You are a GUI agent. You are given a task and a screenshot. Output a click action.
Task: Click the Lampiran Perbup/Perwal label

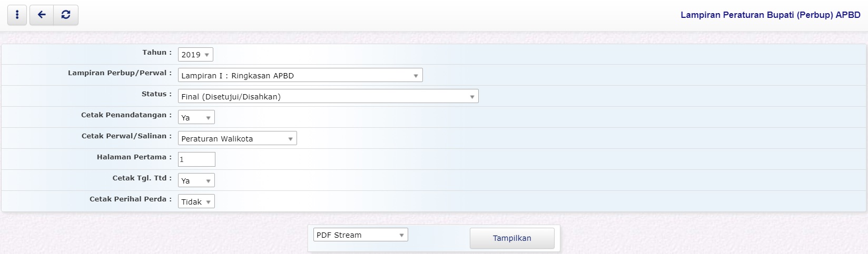click(x=120, y=73)
